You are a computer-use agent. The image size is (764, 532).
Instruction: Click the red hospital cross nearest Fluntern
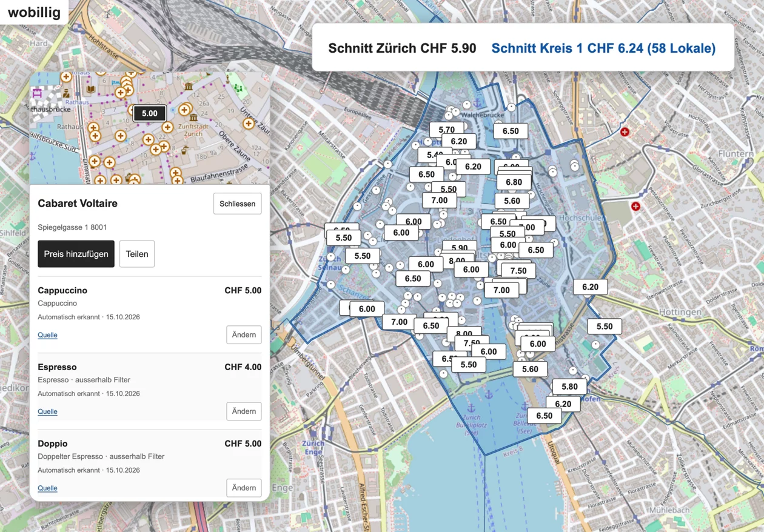coord(625,132)
